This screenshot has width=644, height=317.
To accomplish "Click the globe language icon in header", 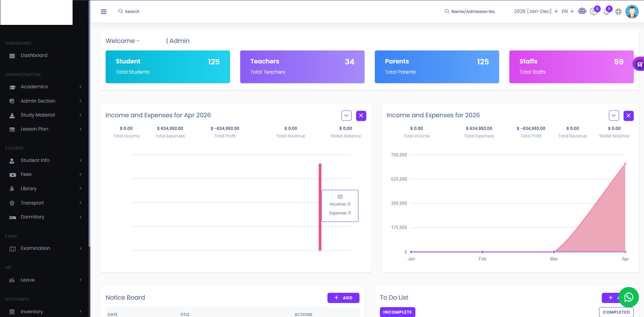I will click(x=618, y=12).
